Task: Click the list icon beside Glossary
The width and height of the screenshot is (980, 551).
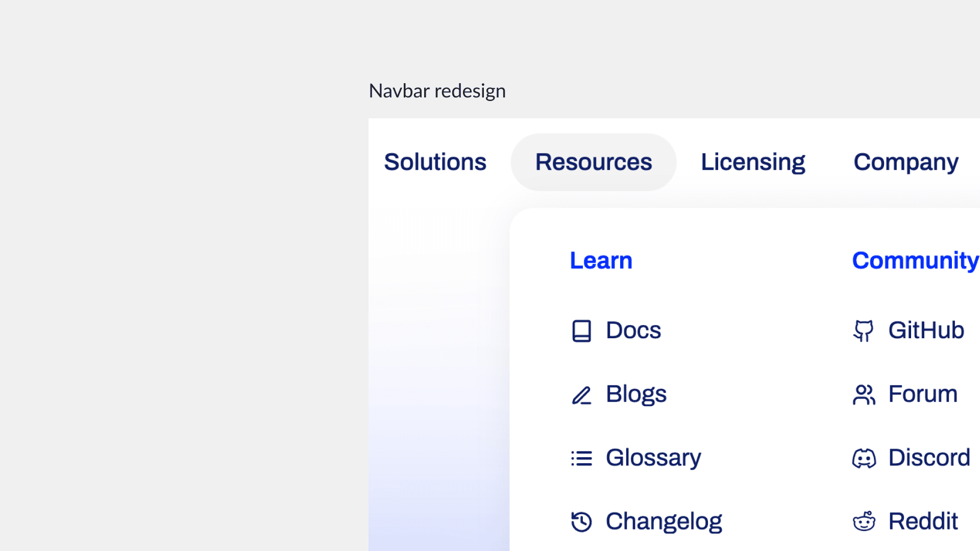Action: click(581, 458)
